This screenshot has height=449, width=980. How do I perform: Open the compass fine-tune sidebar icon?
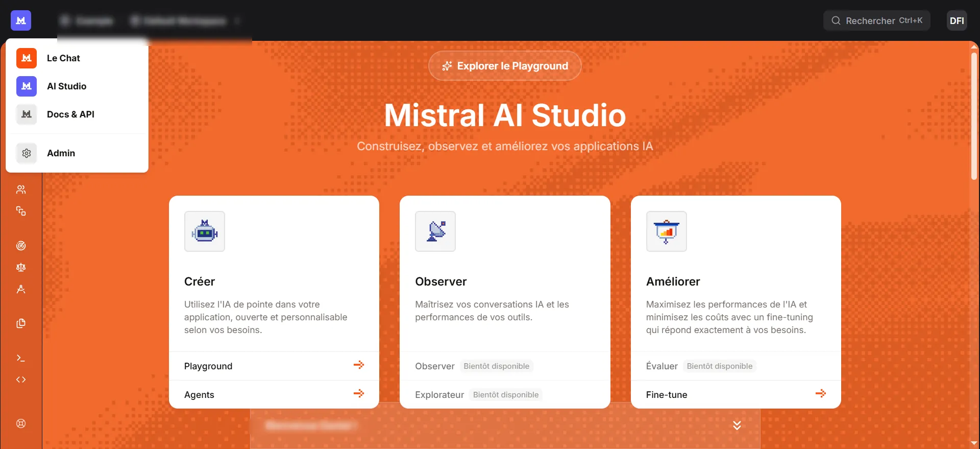pos(21,289)
